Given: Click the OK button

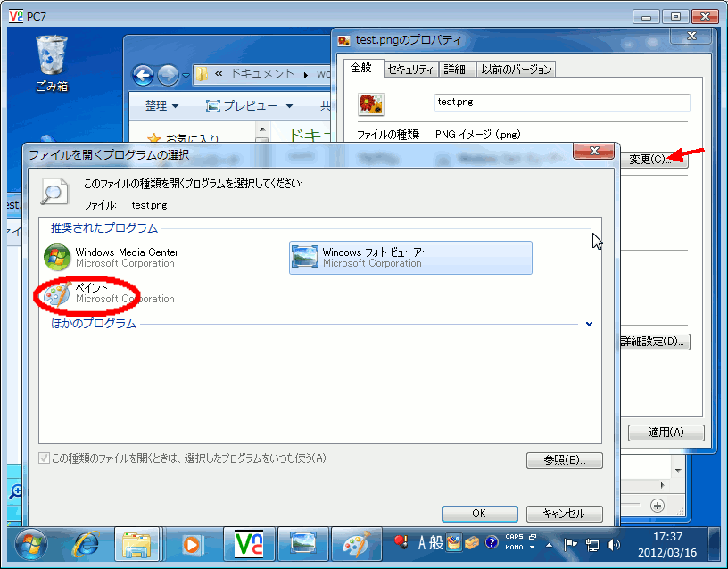Looking at the screenshot, I should click(478, 514).
